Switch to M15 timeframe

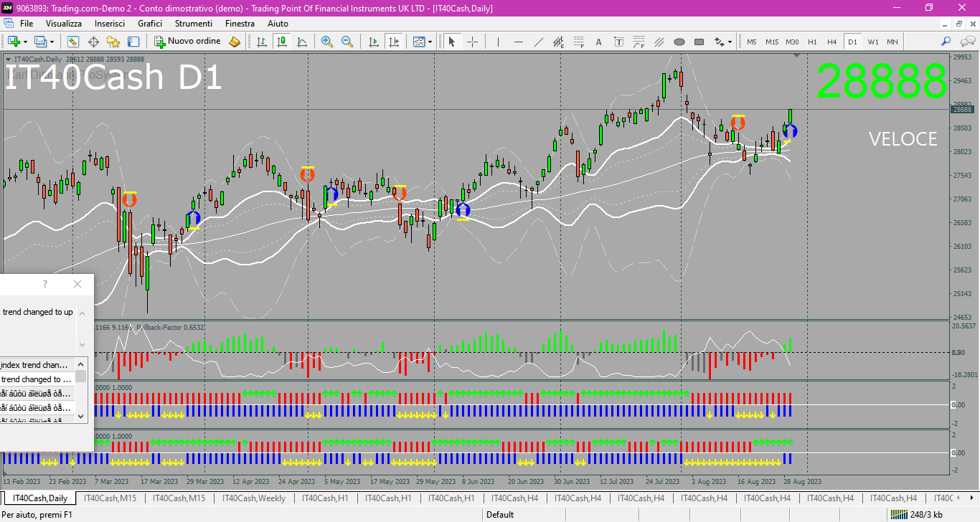[x=772, y=42]
